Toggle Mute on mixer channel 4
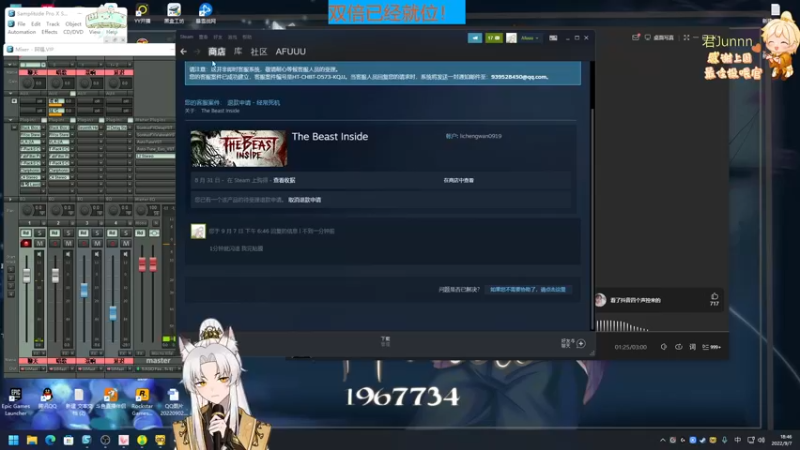 tap(126, 243)
